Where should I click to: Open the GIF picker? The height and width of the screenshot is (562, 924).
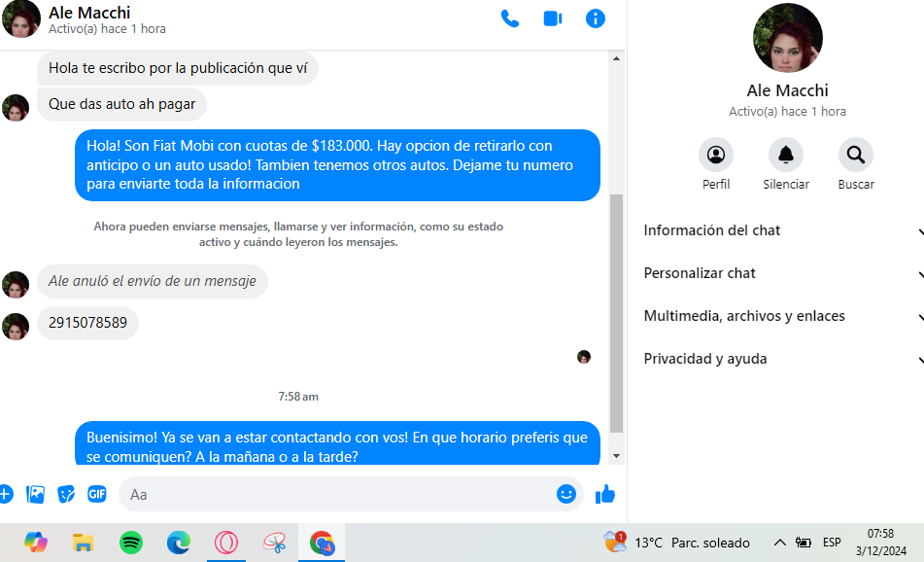96,494
